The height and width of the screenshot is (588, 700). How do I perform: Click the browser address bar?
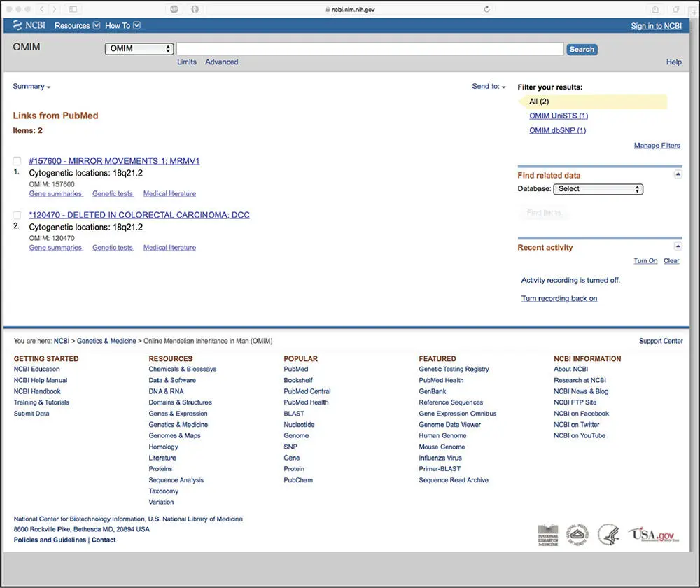coord(351,9)
